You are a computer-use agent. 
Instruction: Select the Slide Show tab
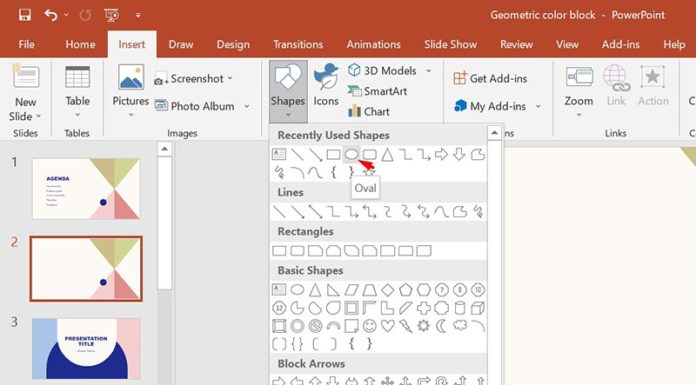(450, 44)
